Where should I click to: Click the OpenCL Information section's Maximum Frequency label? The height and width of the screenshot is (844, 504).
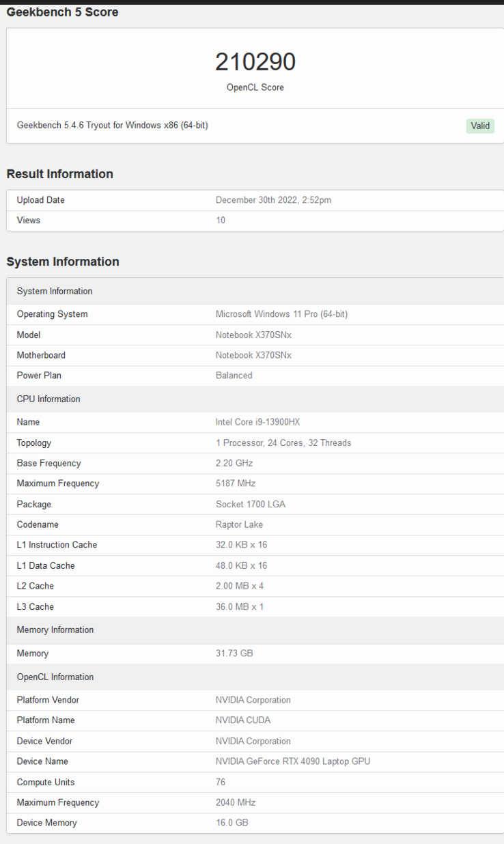58,802
